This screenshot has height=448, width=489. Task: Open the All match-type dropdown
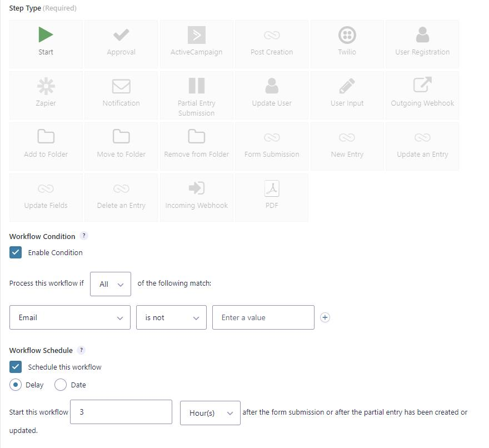pyautogui.click(x=111, y=284)
